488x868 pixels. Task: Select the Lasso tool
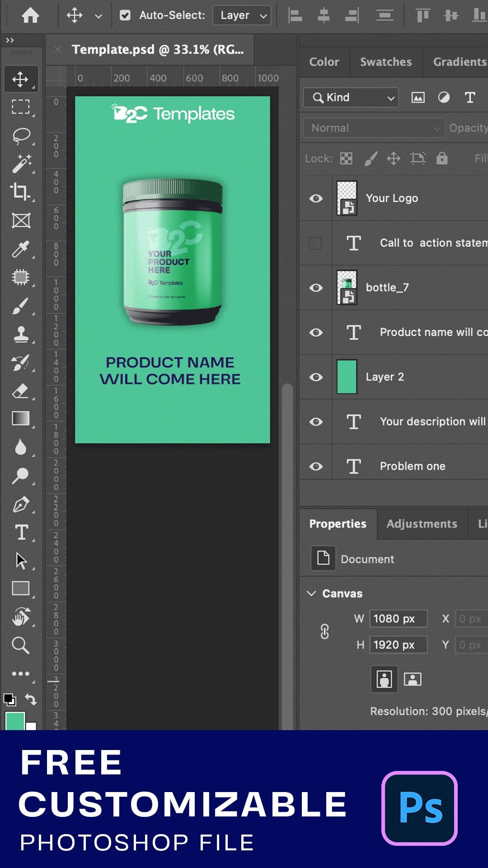tap(20, 135)
